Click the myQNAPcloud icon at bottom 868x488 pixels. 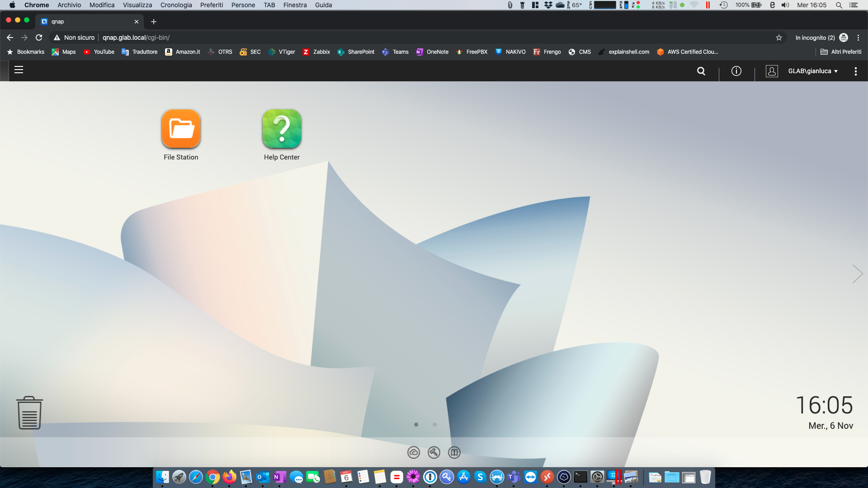click(x=413, y=452)
